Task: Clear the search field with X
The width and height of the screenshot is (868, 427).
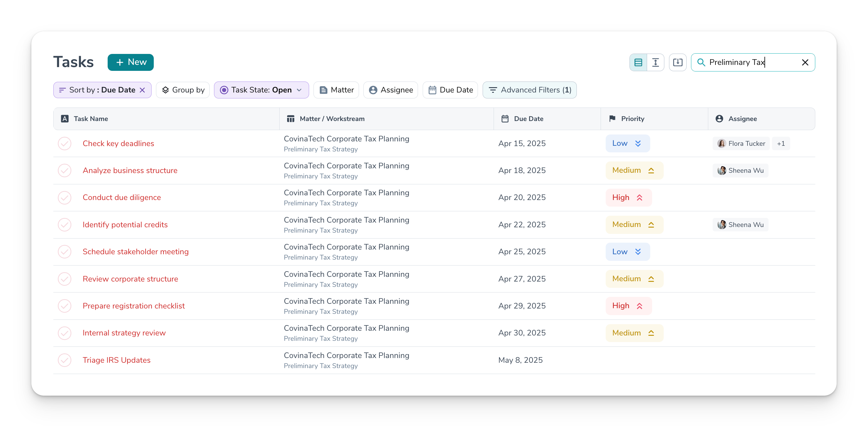Action: [805, 62]
